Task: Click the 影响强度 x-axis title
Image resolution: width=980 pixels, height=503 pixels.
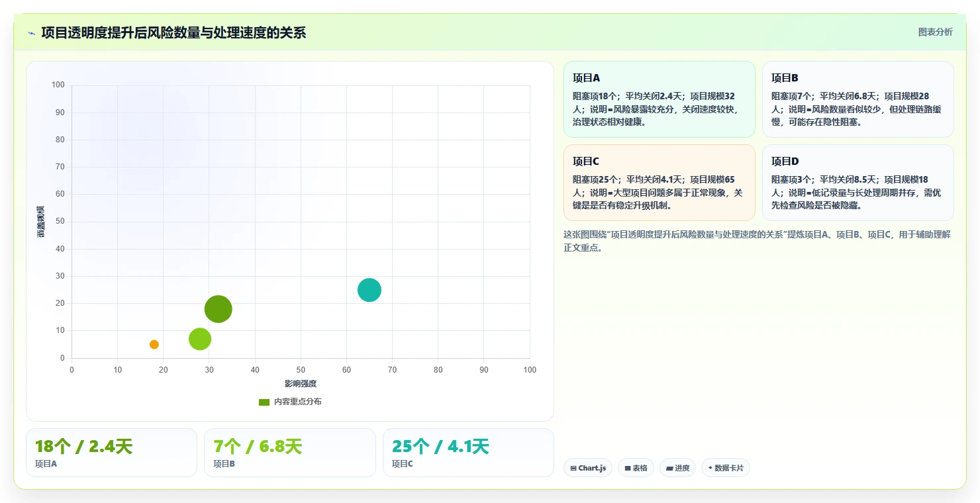Action: point(301,384)
